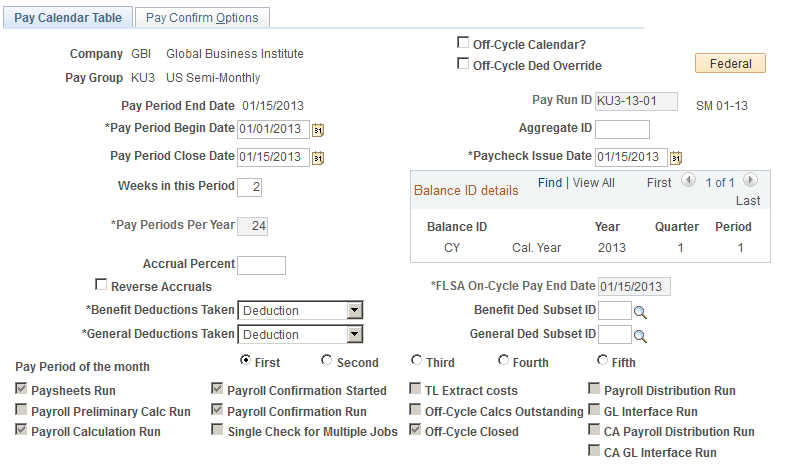This screenshot has height=467, width=791.
Task: Toggle the Off-Cycle Closed checkbox
Action: tap(415, 430)
